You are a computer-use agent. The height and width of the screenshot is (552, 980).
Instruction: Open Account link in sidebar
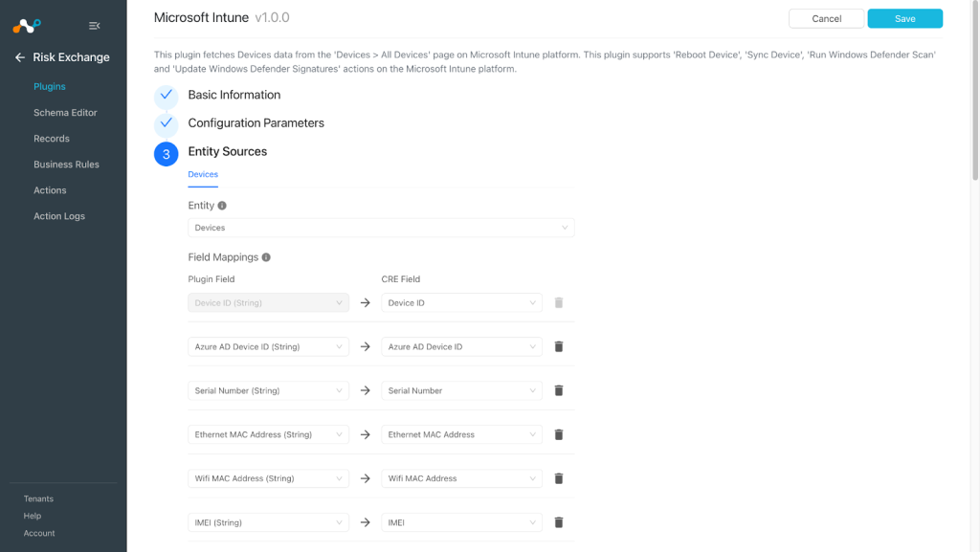pyautogui.click(x=39, y=533)
